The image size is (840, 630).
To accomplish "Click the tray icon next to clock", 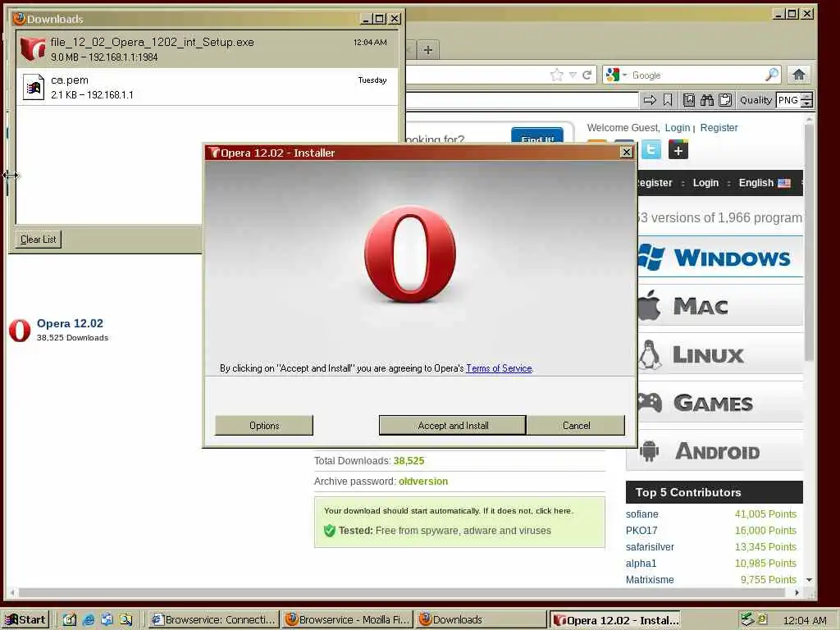I will click(762, 619).
